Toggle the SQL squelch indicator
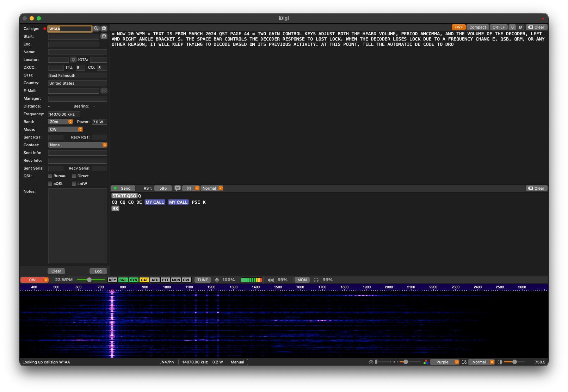The width and height of the screenshot is (568, 392). pos(123,280)
